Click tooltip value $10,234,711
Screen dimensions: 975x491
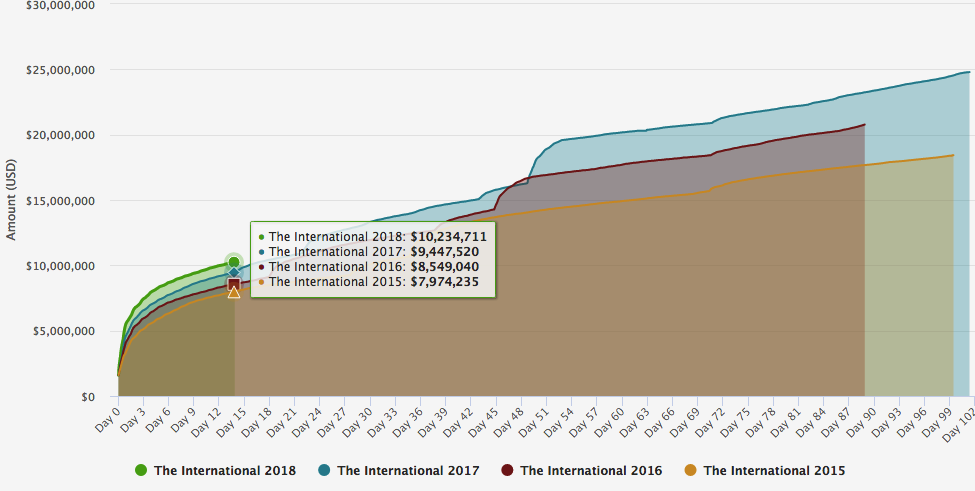click(x=448, y=237)
